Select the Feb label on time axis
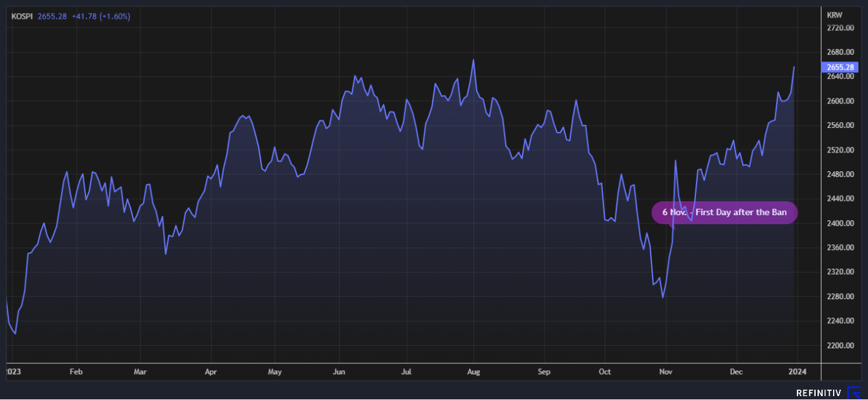Image resolution: width=868 pixels, height=400 pixels. point(76,372)
